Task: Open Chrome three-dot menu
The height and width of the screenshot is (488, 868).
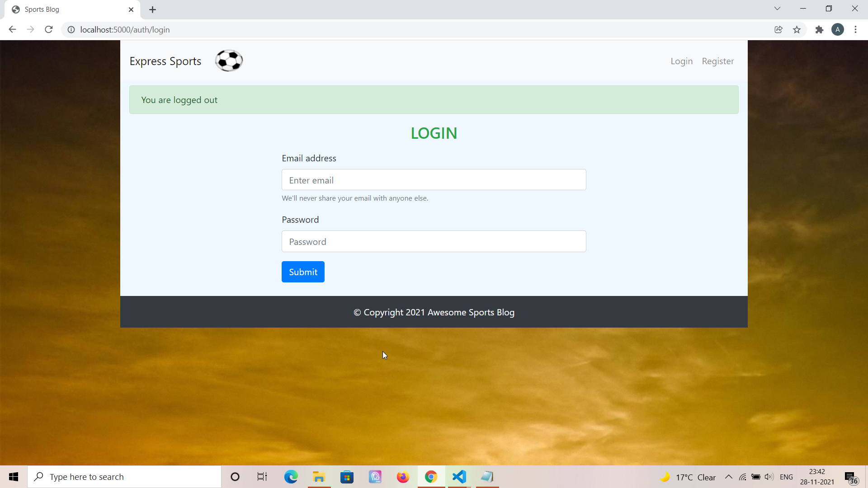Action: (x=855, y=30)
